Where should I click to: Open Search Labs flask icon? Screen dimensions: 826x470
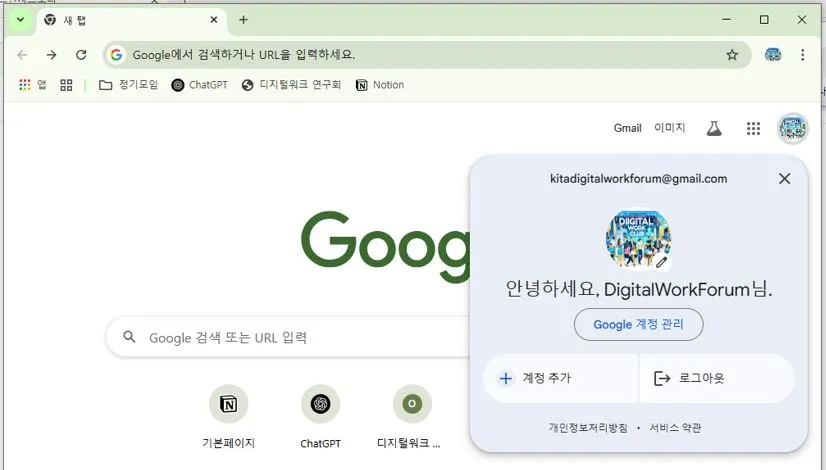[x=714, y=129]
